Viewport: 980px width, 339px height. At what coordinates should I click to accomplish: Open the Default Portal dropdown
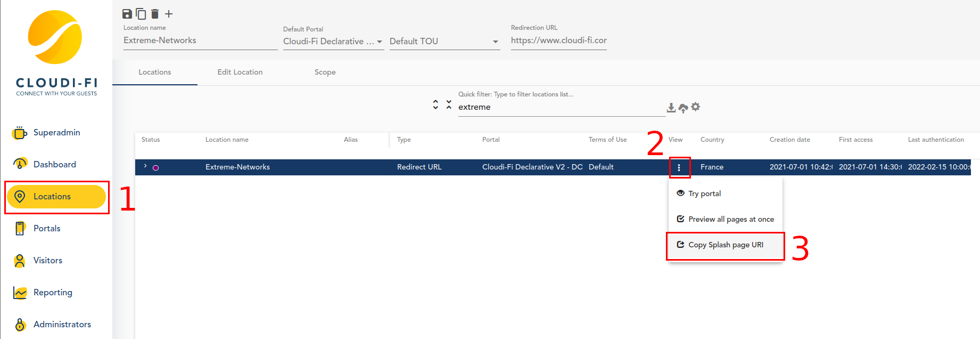pos(333,41)
